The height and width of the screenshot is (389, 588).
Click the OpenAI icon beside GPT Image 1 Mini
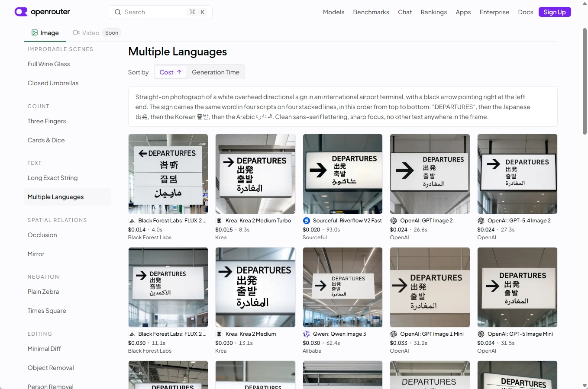coord(394,334)
